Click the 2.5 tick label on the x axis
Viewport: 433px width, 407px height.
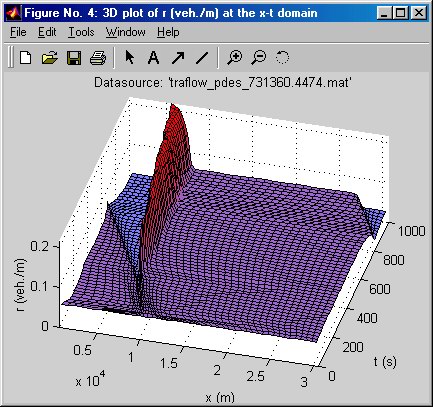coord(256,376)
